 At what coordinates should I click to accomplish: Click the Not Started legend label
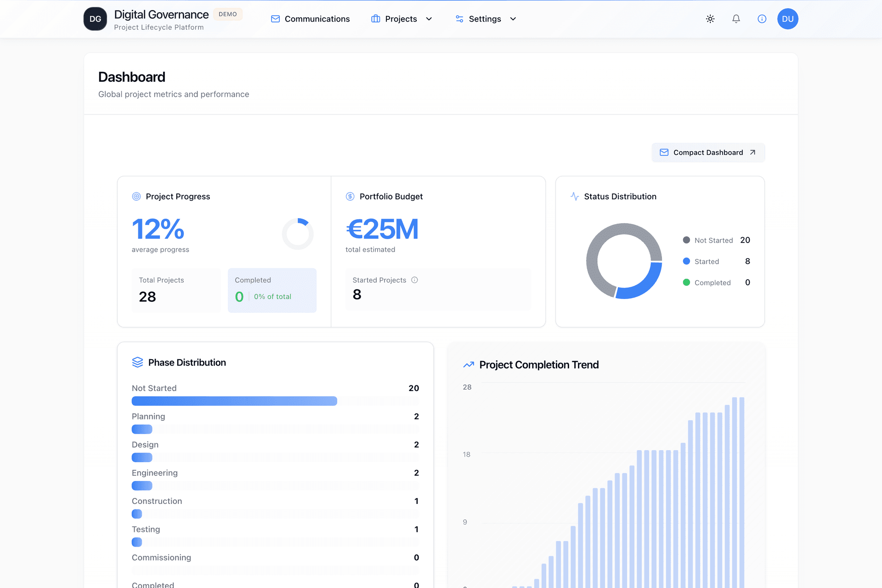point(713,240)
